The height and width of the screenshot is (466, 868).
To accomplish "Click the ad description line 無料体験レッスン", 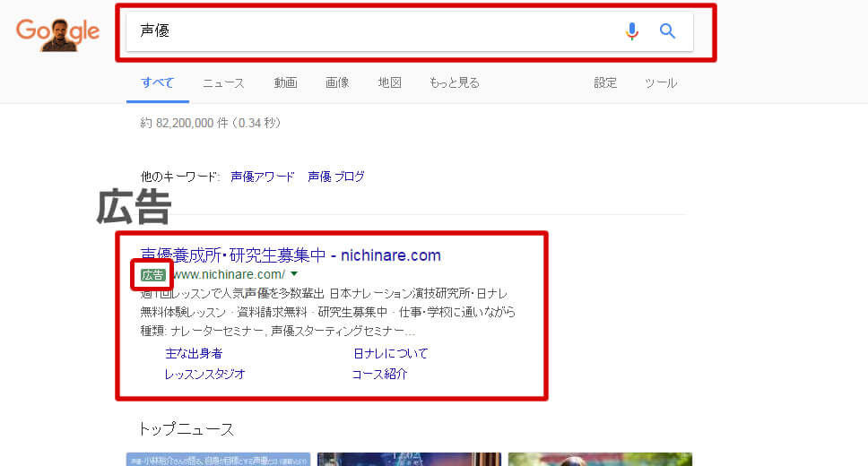I will click(x=327, y=312).
